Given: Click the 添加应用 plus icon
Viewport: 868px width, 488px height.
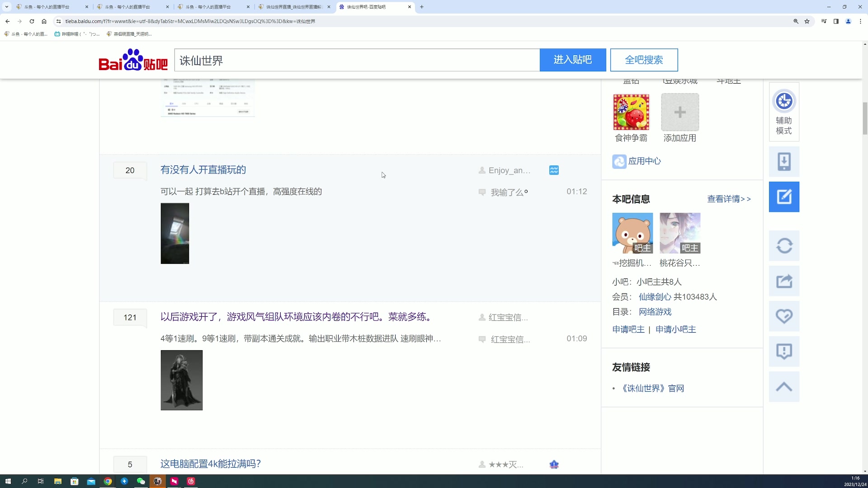Looking at the screenshot, I should tap(679, 112).
